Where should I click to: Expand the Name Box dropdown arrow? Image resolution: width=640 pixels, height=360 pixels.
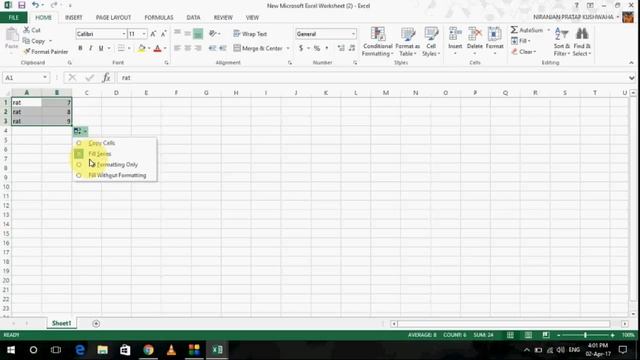(x=45, y=78)
